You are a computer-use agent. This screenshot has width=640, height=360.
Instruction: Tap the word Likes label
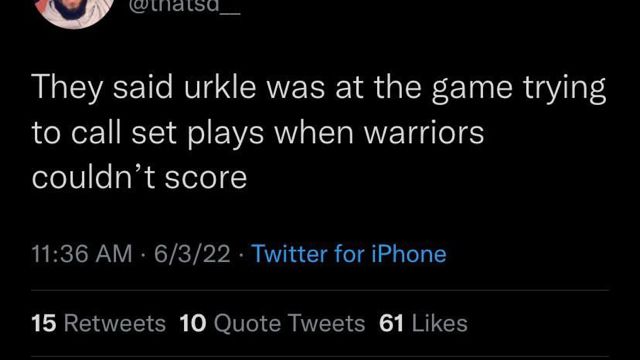440,324
